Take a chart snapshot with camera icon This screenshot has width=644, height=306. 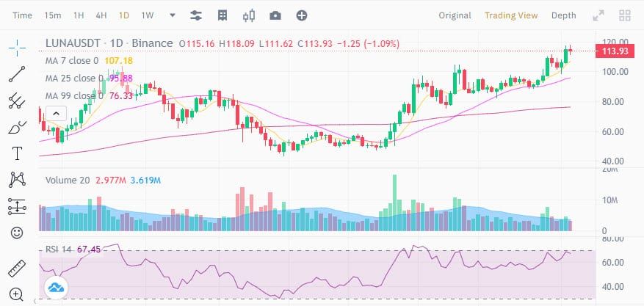(275, 15)
